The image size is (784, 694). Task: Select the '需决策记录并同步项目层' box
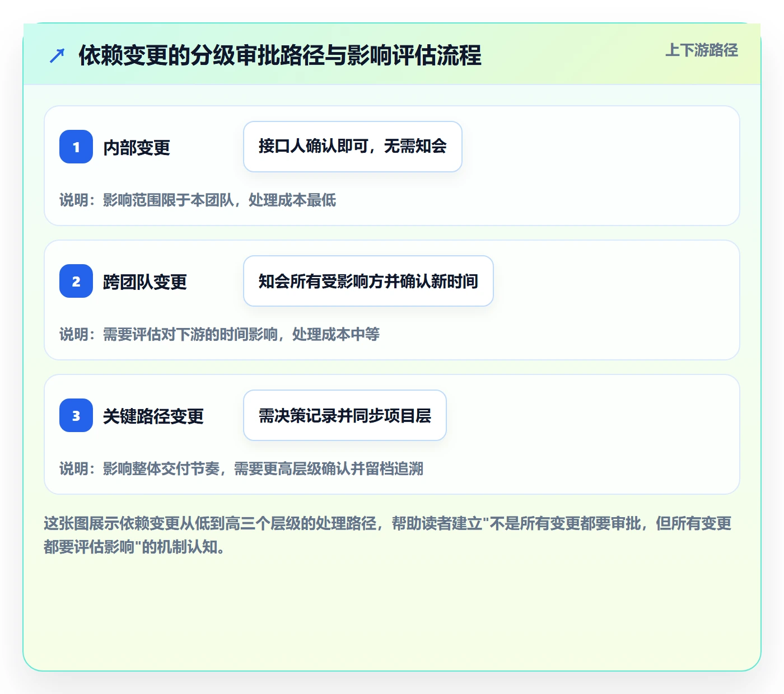(x=345, y=415)
